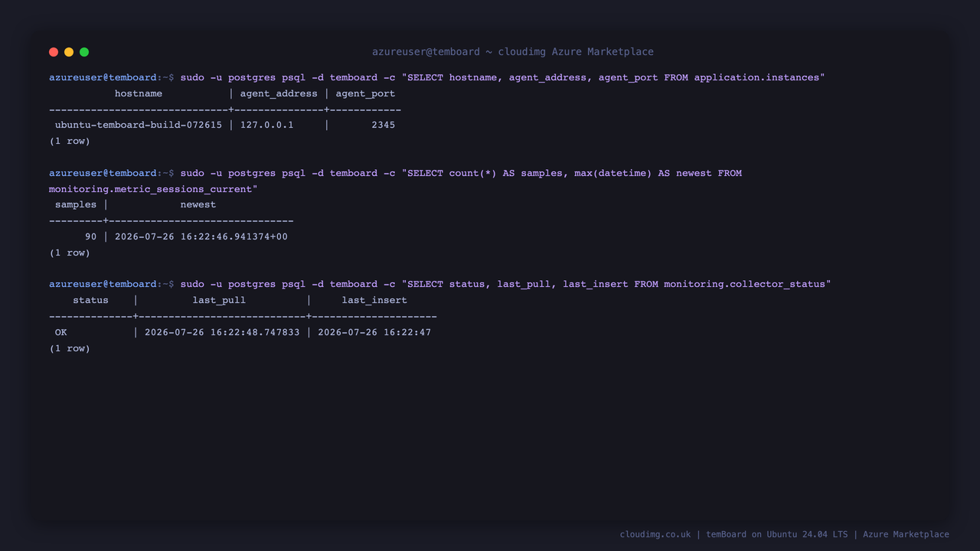Image resolution: width=980 pixels, height=551 pixels.
Task: Click the green maximize window dot
Action: (x=84, y=52)
